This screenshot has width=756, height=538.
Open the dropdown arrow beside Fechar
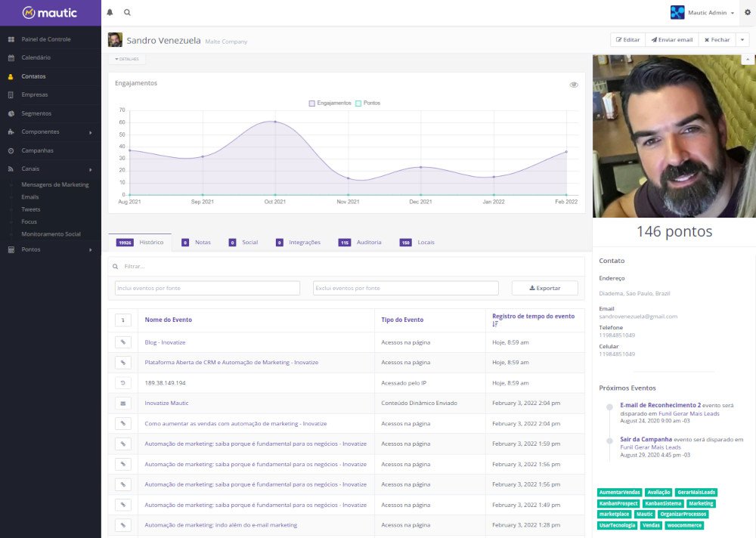[743, 39]
